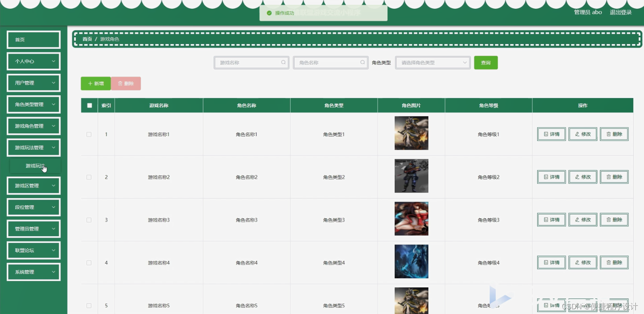Open the 请选择角色类型 dropdown
This screenshot has width=644, height=314.
tap(433, 63)
